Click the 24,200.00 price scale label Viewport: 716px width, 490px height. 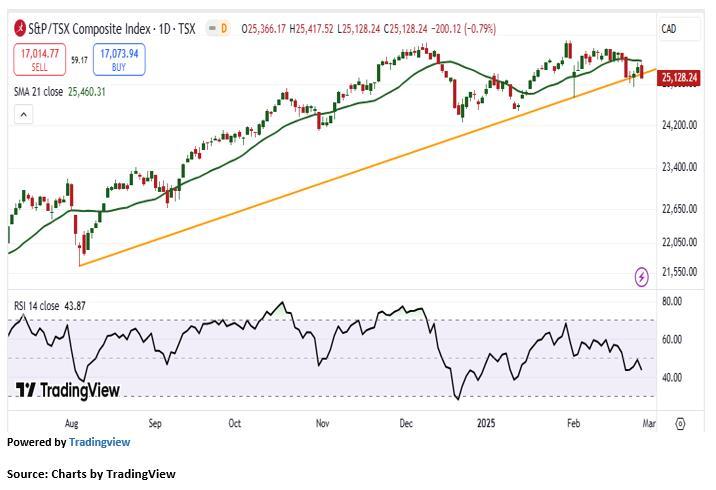tap(678, 125)
